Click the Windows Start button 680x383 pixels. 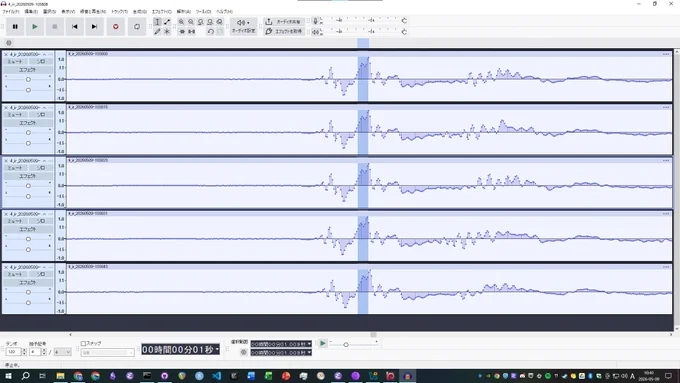point(8,376)
